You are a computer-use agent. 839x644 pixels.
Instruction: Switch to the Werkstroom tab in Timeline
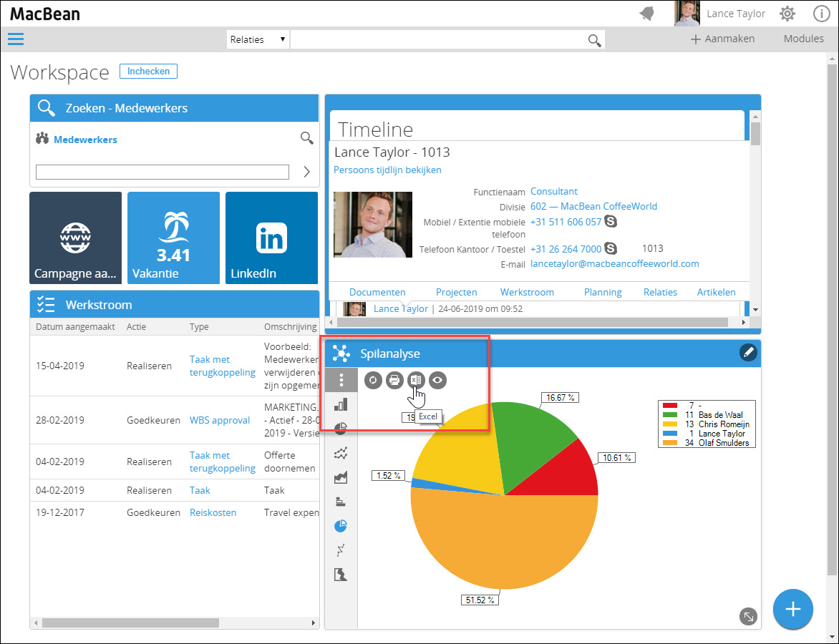click(527, 292)
